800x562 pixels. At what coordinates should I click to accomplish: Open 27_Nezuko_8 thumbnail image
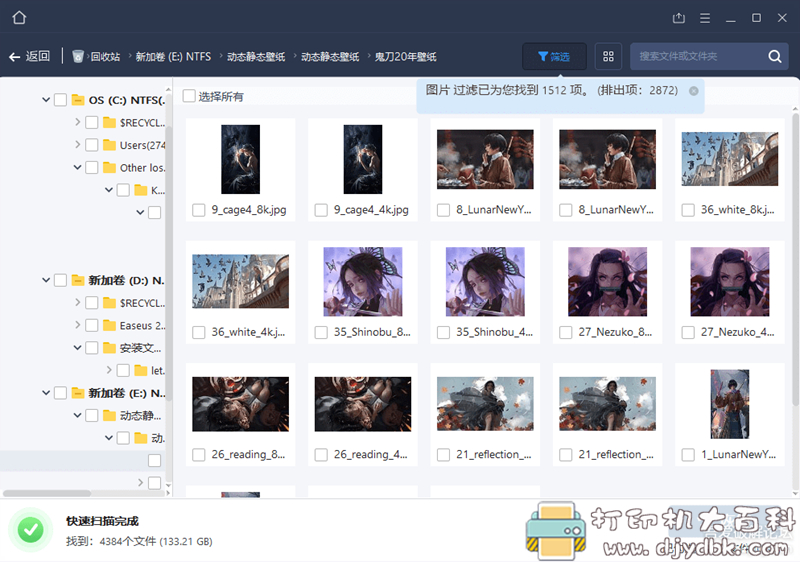point(608,282)
